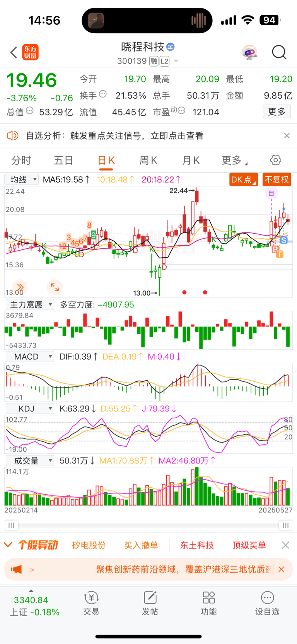Tap the stock code 300139
297x644 pixels.
132,61
